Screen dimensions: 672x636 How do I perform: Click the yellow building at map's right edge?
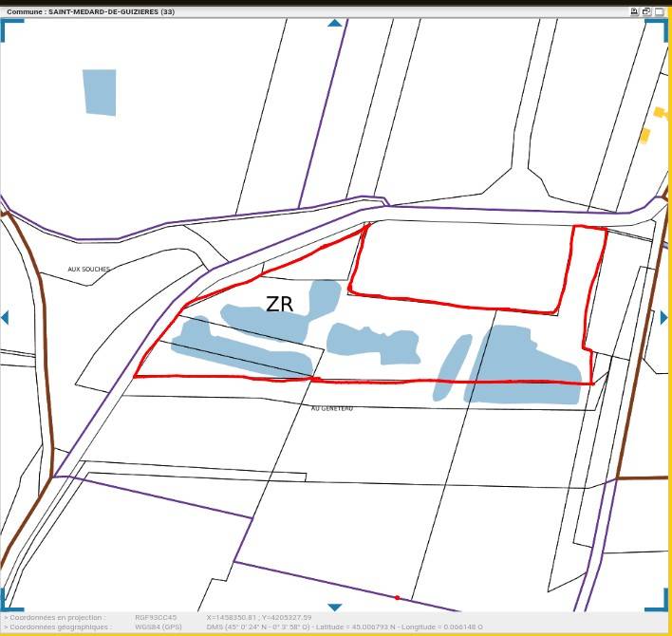click(x=645, y=136)
